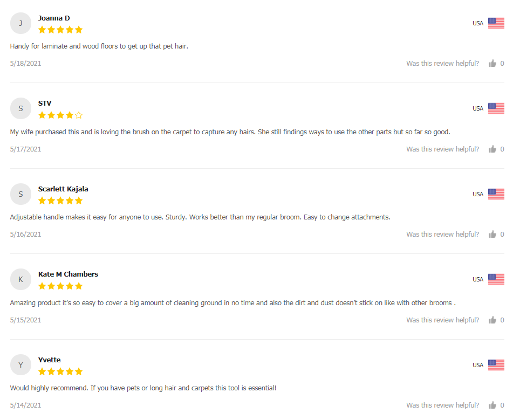Click Yvette's five-star rating

60,371
